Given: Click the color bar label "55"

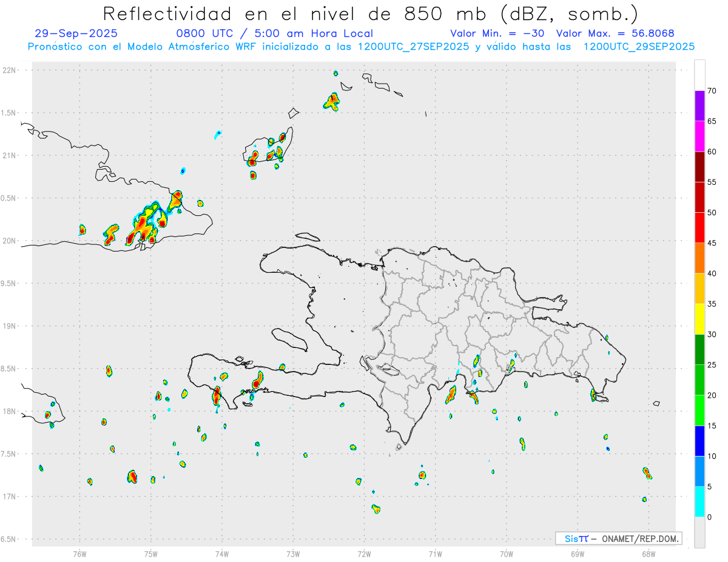Looking at the screenshot, I should [712, 182].
